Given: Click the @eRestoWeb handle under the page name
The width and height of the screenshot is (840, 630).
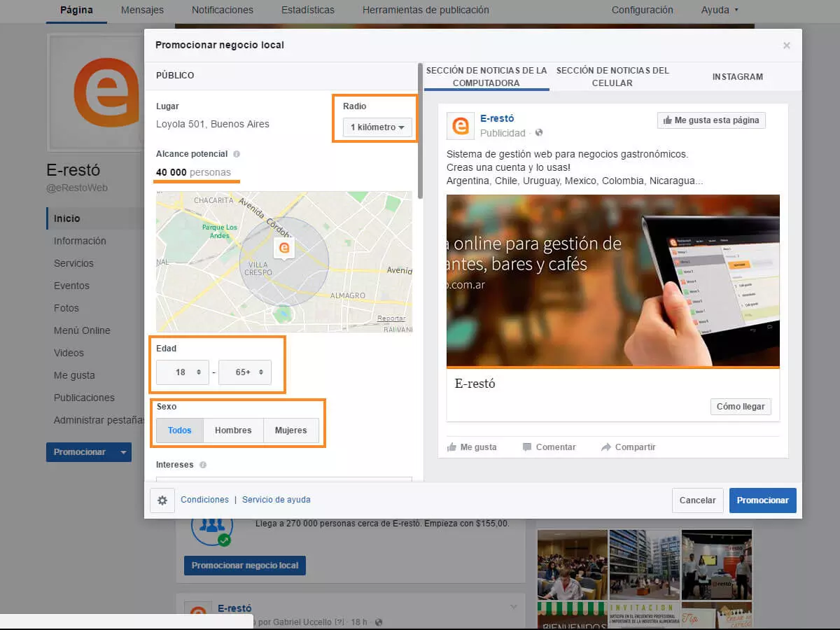Looking at the screenshot, I should (x=77, y=188).
